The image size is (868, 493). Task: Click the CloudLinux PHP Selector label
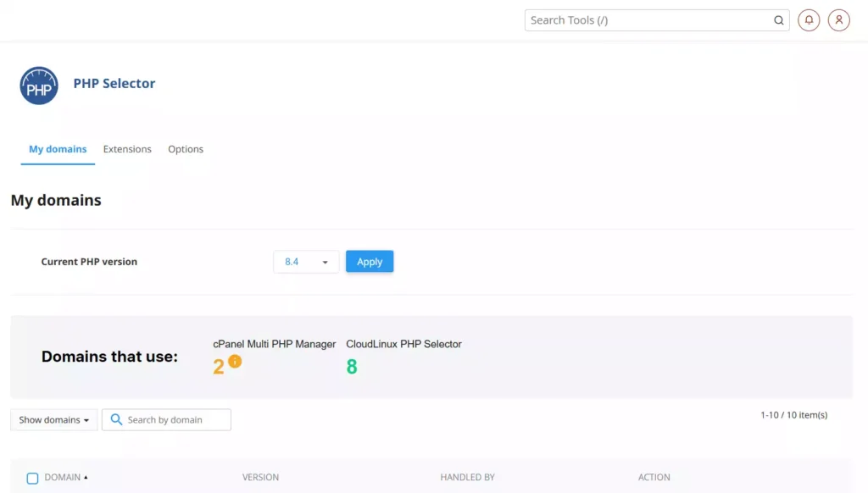coord(403,344)
